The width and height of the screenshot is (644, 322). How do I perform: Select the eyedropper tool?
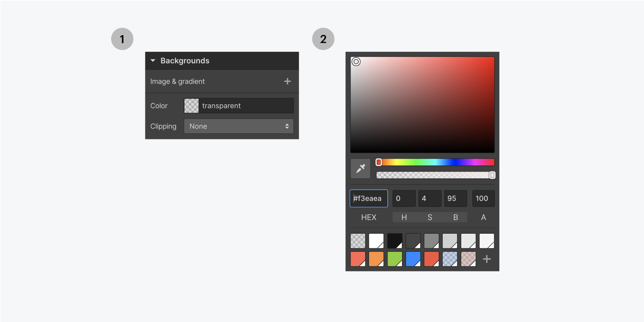360,168
